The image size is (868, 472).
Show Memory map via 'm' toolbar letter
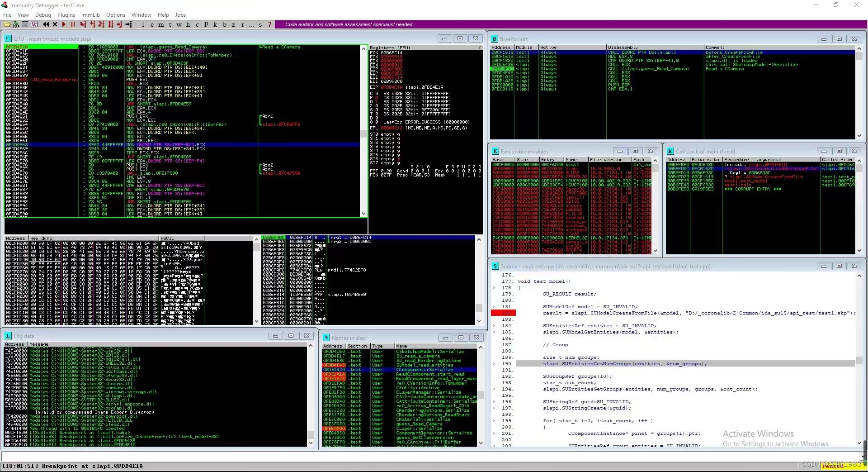click(161, 24)
